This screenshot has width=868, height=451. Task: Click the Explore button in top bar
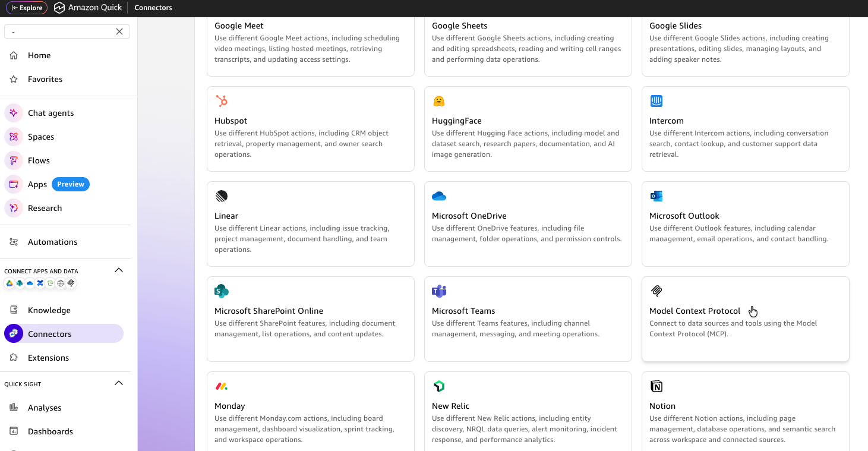tap(27, 8)
